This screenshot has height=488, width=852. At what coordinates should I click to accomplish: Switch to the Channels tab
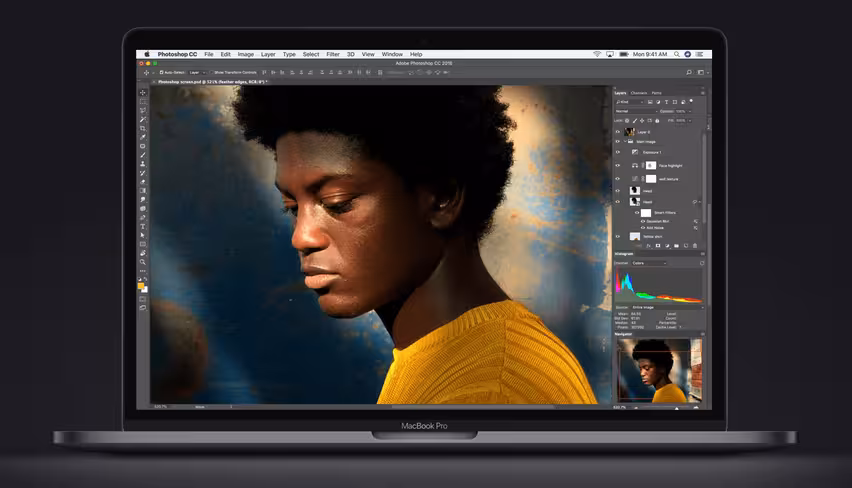pos(639,93)
